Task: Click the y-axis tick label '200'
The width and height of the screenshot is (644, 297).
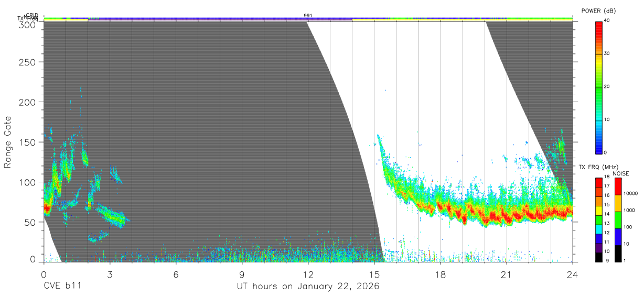Action: [x=28, y=102]
